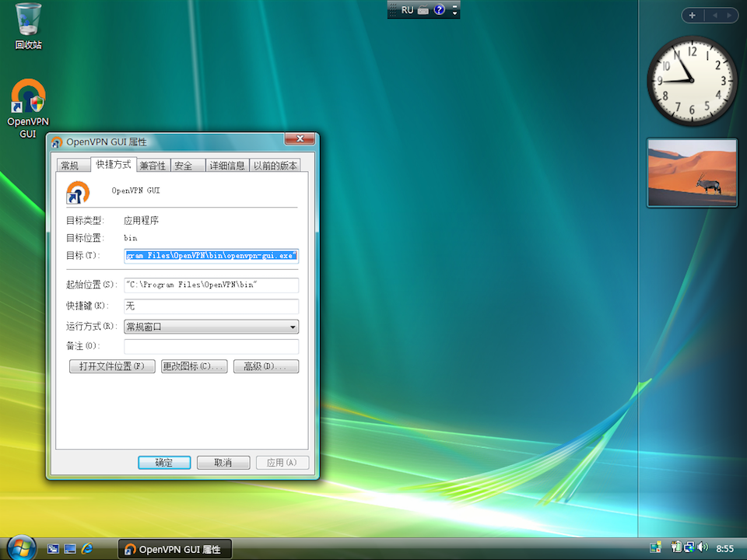
Task: Add gadgets with the sidebar plus button
Action: [693, 16]
